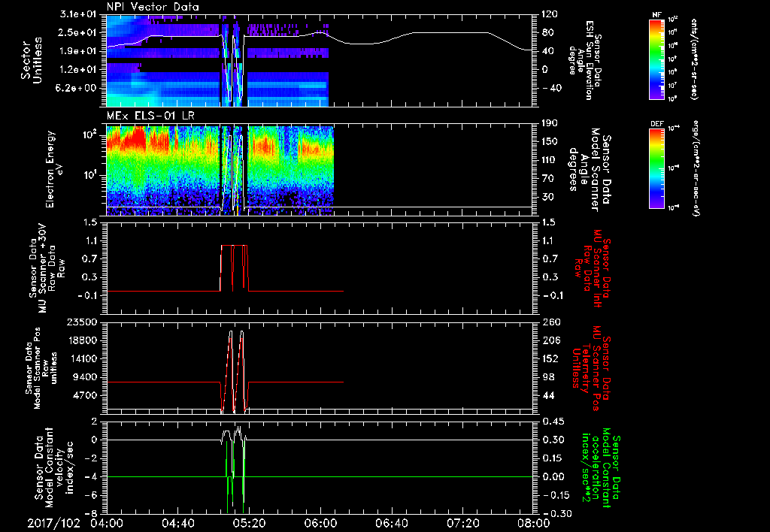Click the 0.45 acceleration tick label
770x532 pixels.
[552, 422]
